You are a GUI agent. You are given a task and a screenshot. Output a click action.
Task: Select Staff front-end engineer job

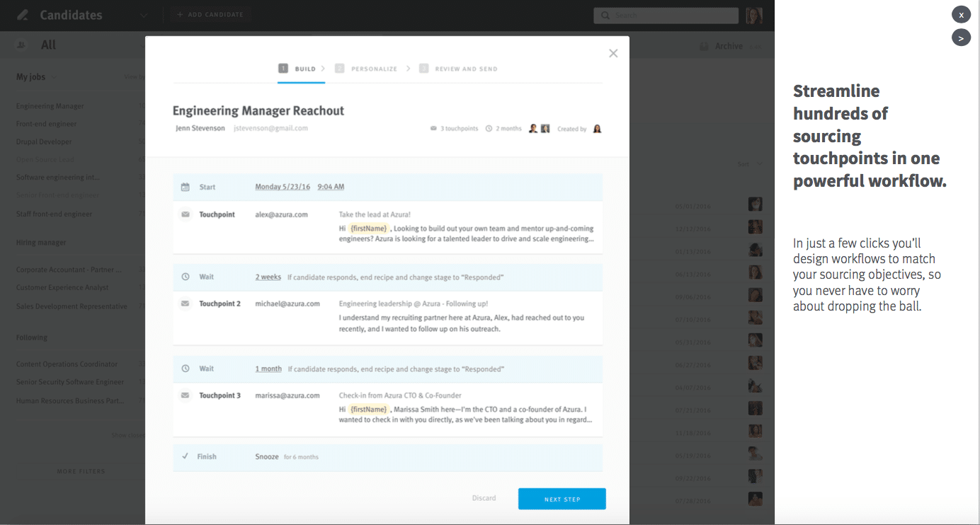pyautogui.click(x=55, y=214)
